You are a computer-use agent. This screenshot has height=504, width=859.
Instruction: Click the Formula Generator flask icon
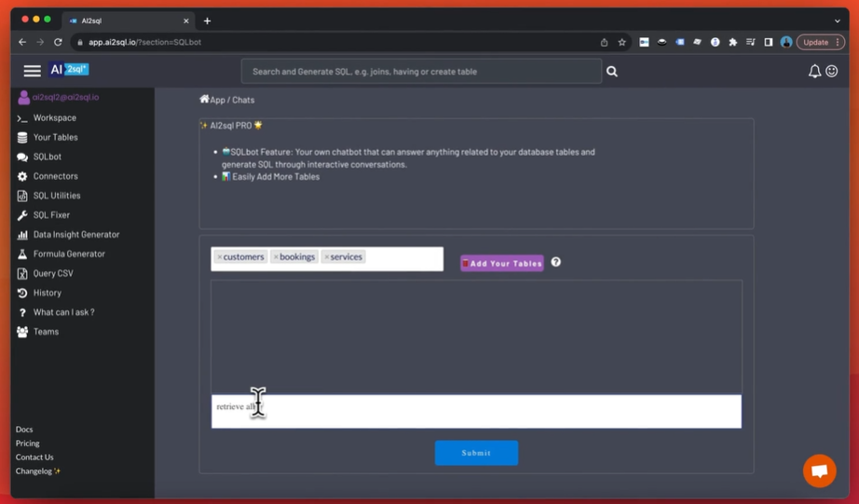coord(22,254)
